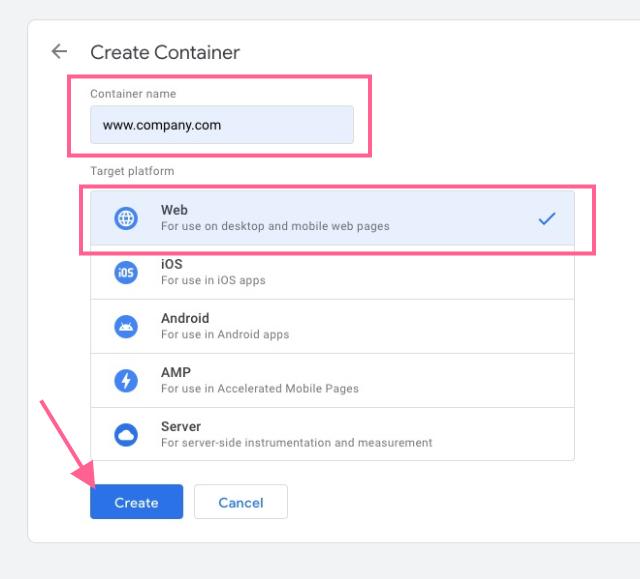Click the blue iOS platform icon
640x579 pixels.
[x=126, y=273]
